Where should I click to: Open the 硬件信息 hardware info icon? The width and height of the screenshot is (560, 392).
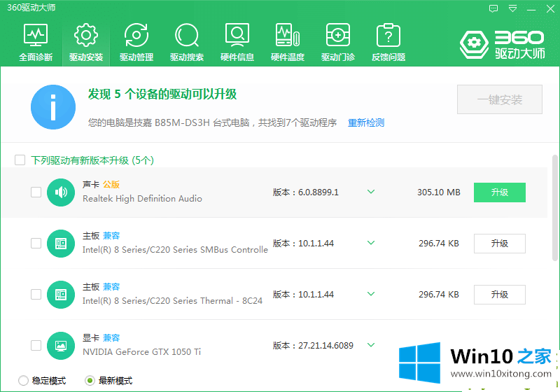pos(237,35)
